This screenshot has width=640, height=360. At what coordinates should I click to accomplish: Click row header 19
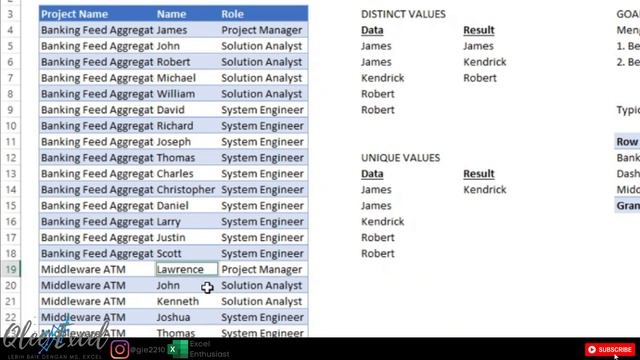[x=11, y=269]
